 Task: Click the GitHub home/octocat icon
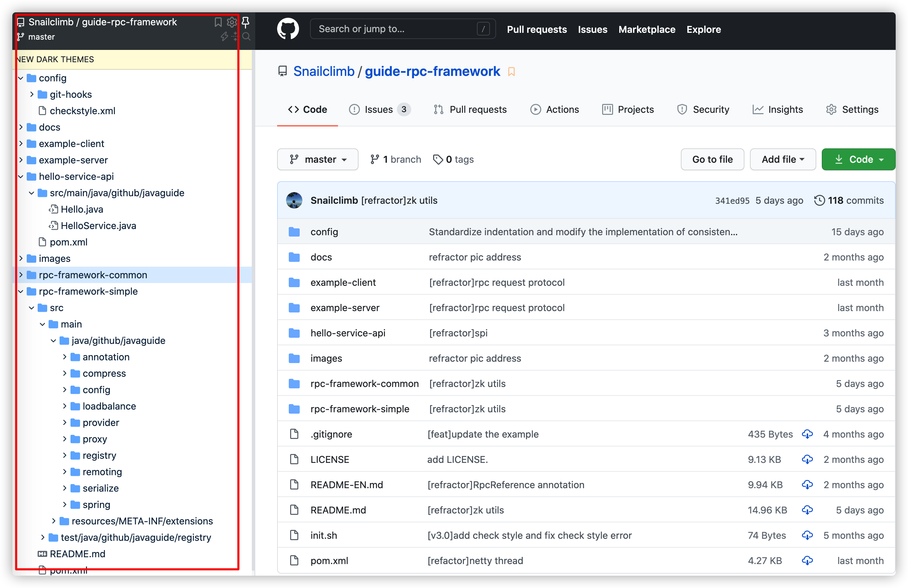288,28
